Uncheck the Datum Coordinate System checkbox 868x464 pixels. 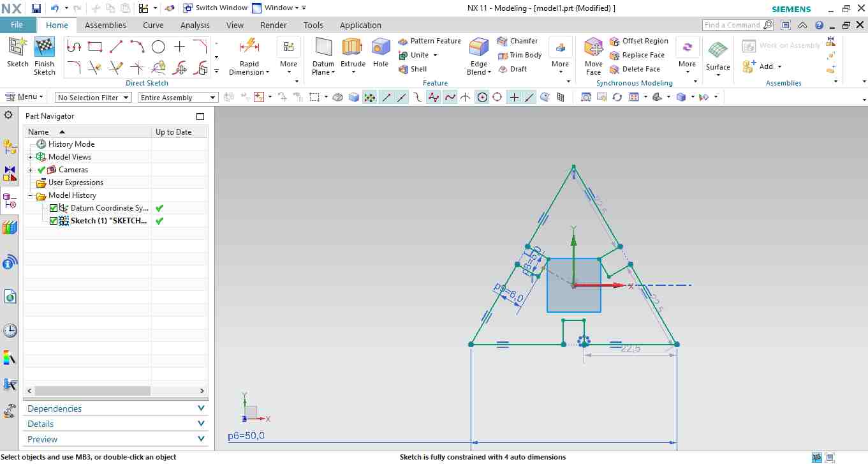[54, 208]
